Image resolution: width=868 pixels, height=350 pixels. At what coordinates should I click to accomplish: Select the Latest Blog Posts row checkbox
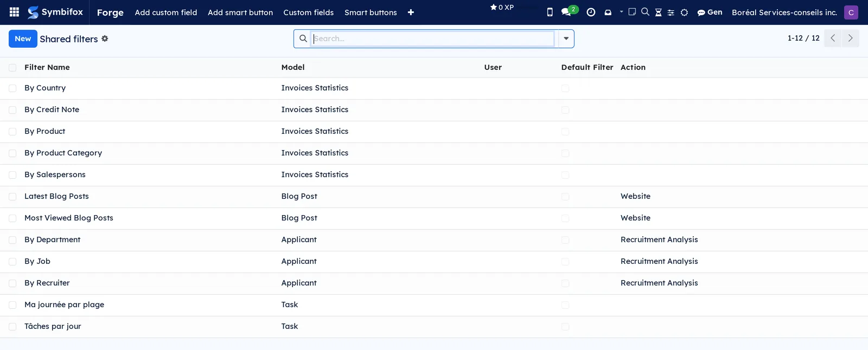tap(12, 197)
